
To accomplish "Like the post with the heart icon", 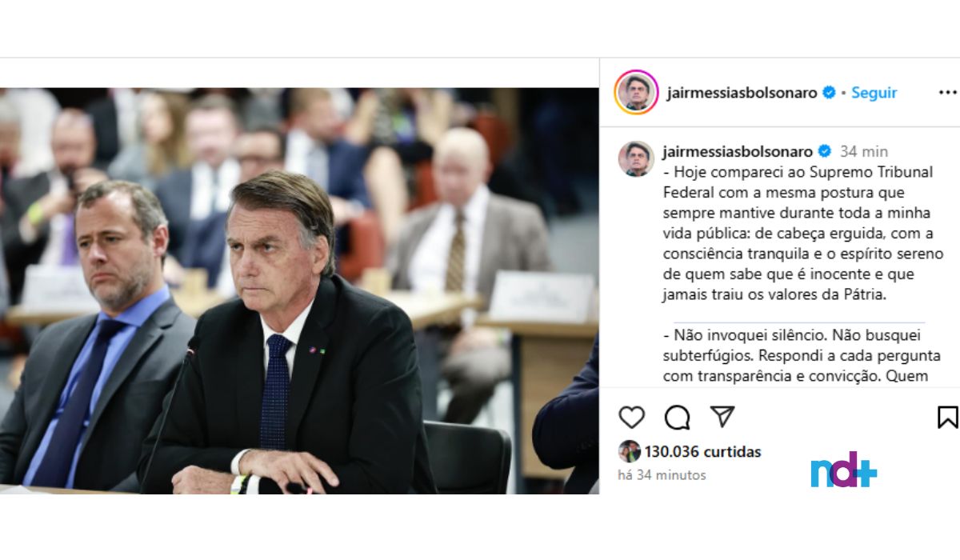I will pos(632,417).
